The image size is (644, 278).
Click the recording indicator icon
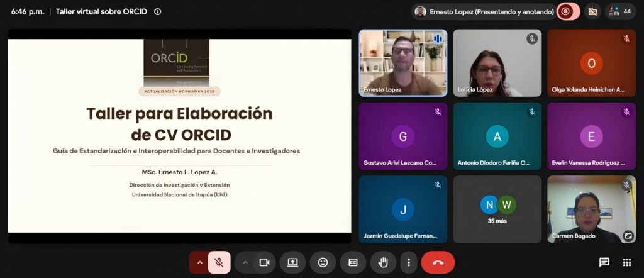565,11
